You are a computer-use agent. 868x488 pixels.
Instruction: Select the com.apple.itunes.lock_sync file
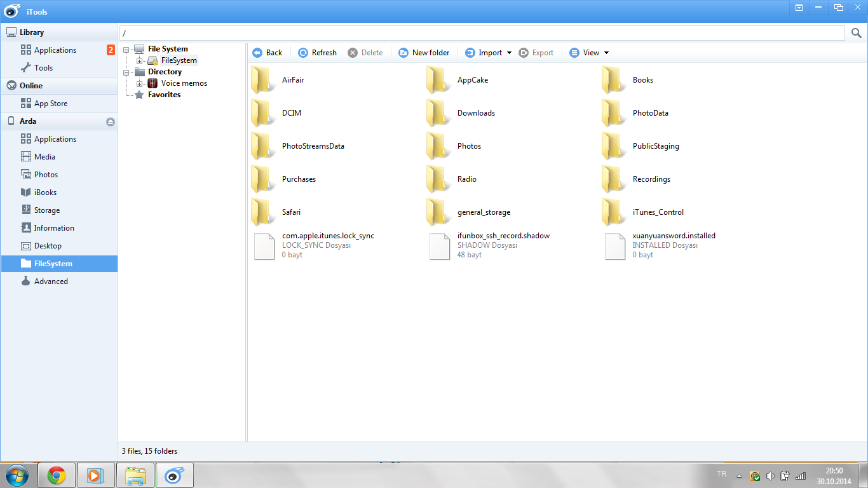click(x=314, y=245)
